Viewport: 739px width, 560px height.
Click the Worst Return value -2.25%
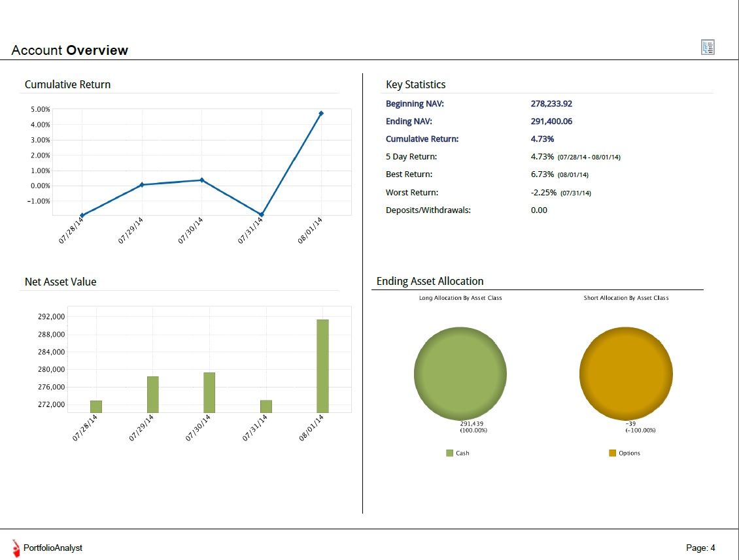[543, 193]
